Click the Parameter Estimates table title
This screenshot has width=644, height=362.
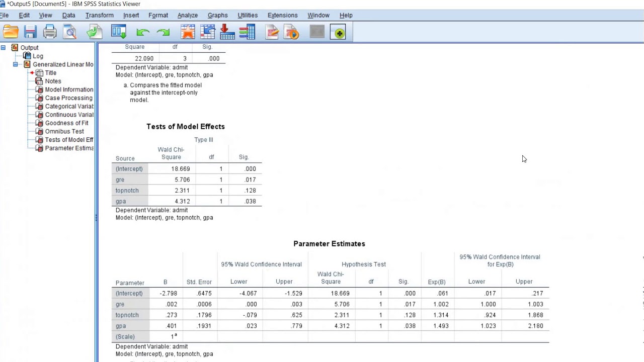click(330, 244)
